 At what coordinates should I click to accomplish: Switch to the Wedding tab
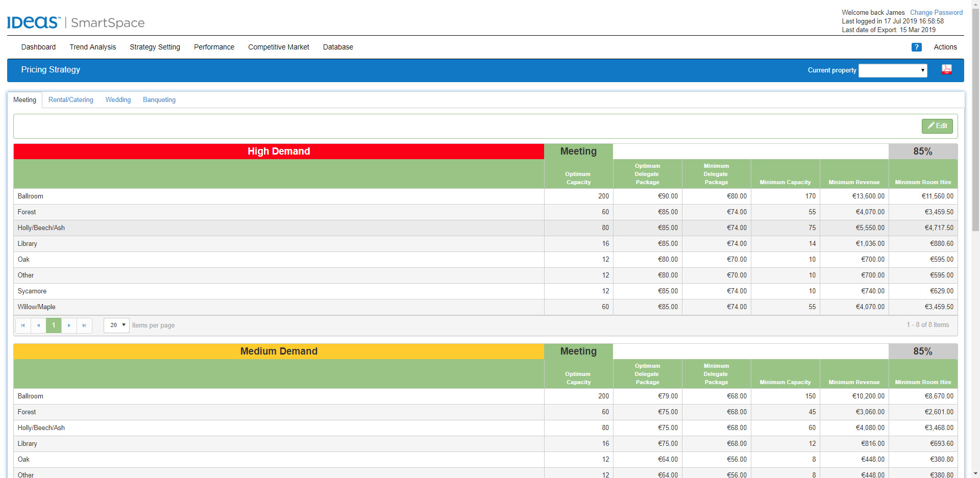pyautogui.click(x=118, y=100)
